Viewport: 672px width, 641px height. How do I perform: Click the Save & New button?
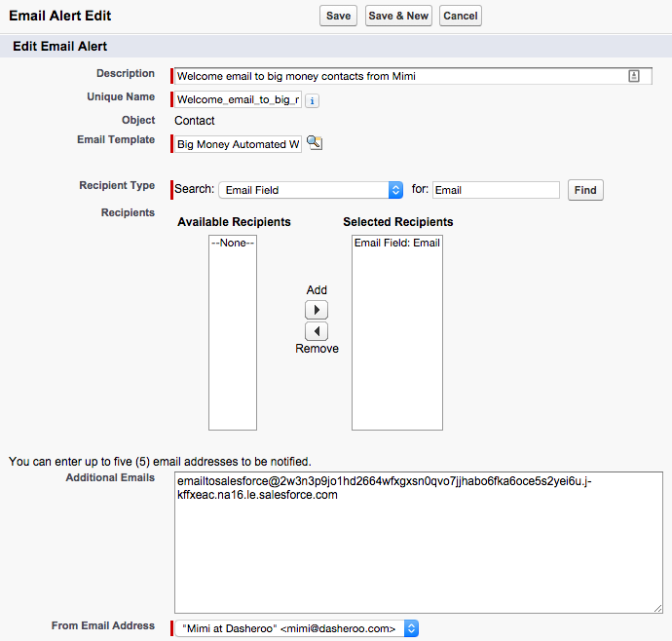coord(398,16)
